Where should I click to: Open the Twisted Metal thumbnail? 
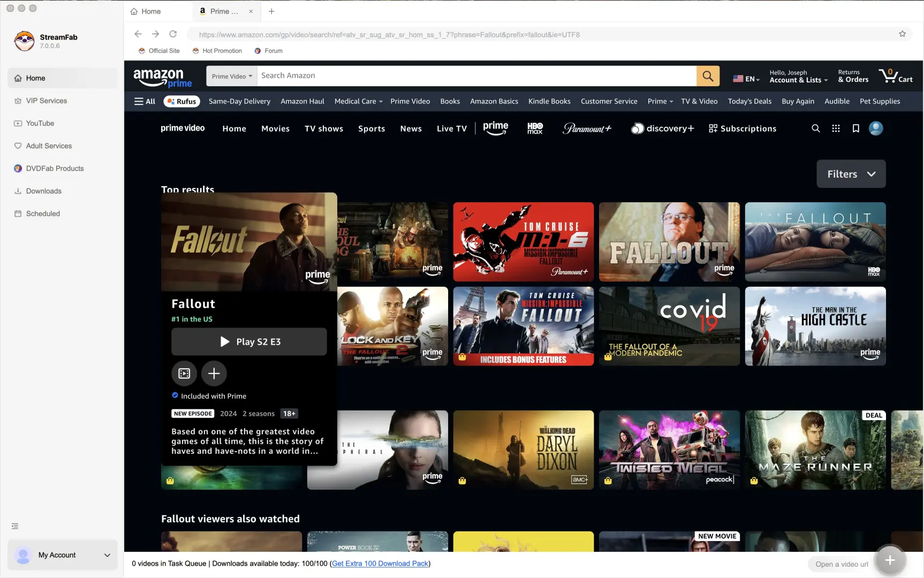(669, 450)
